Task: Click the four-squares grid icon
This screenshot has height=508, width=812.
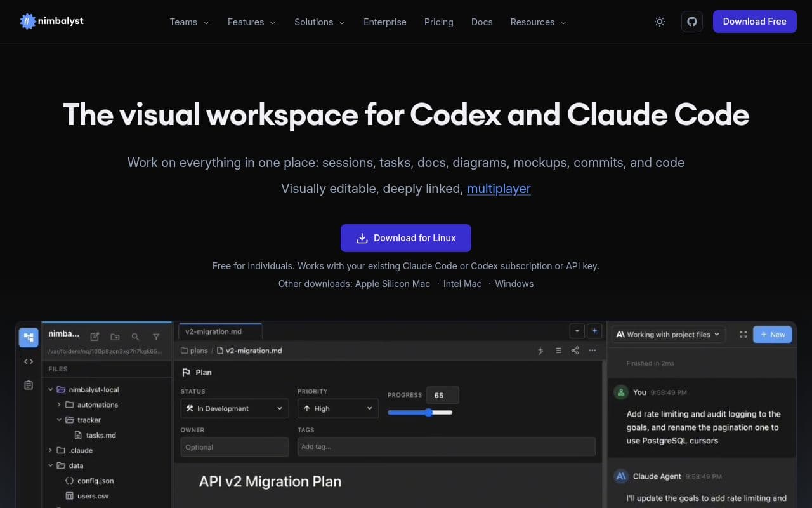Action: 743,335
